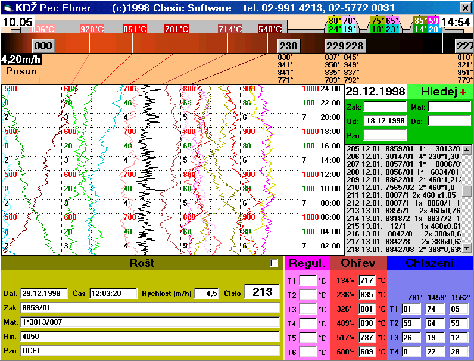Viewport: 474px width, 361px height.
Task: Open the Regul. section header
Action: [307, 263]
